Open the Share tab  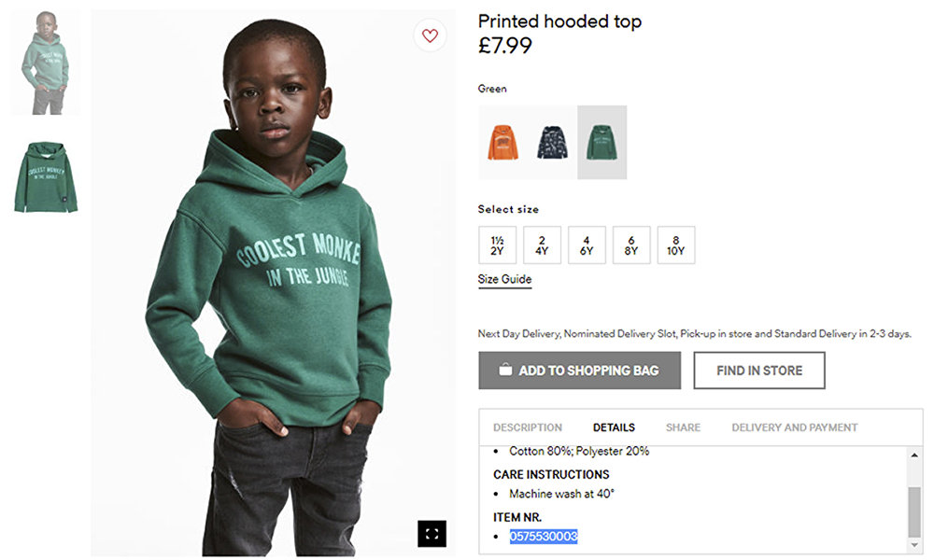tap(683, 427)
